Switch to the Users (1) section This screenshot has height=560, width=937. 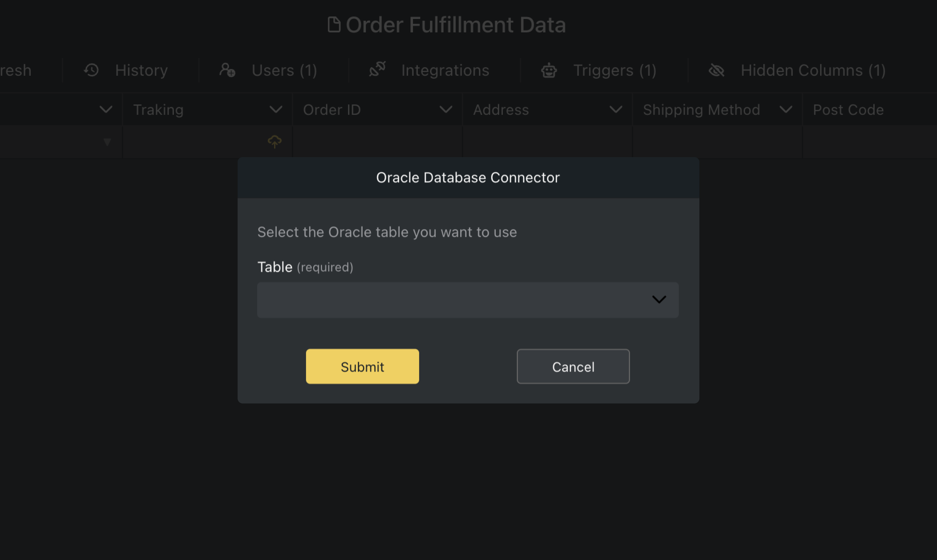point(284,70)
